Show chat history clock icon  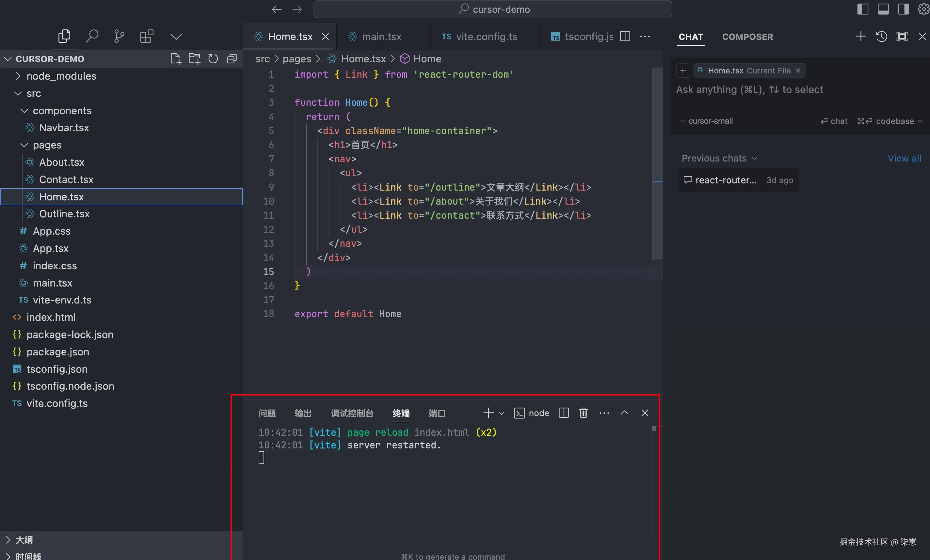pyautogui.click(x=881, y=37)
